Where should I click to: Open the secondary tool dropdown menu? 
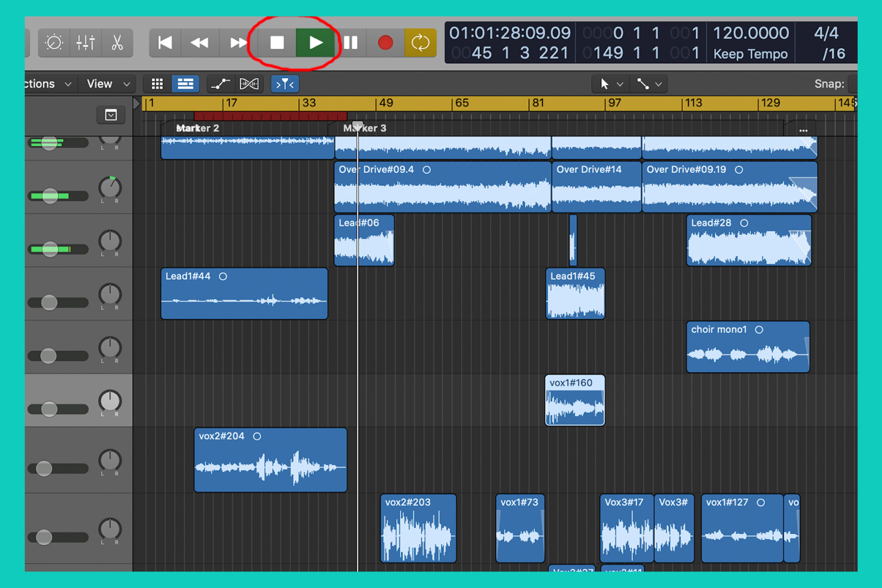649,84
